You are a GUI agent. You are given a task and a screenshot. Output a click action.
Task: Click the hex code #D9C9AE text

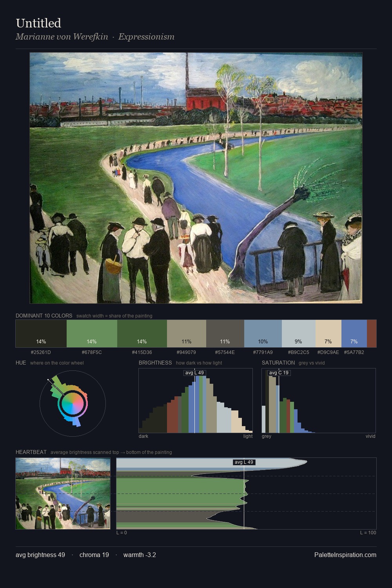click(328, 352)
